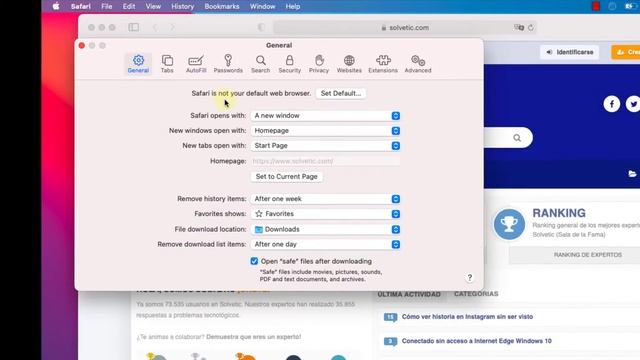Expand Remove history items dropdown

click(325, 199)
